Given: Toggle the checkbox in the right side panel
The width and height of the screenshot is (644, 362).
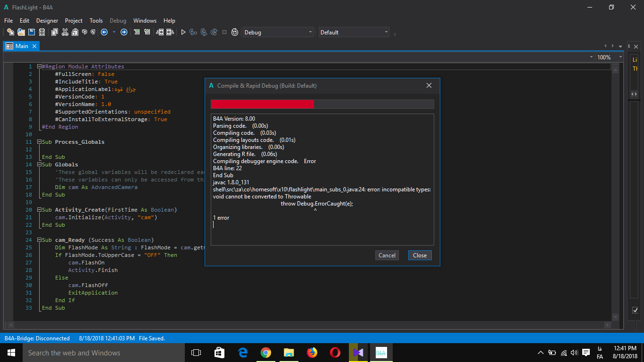Looking at the screenshot, I should [x=635, y=310].
